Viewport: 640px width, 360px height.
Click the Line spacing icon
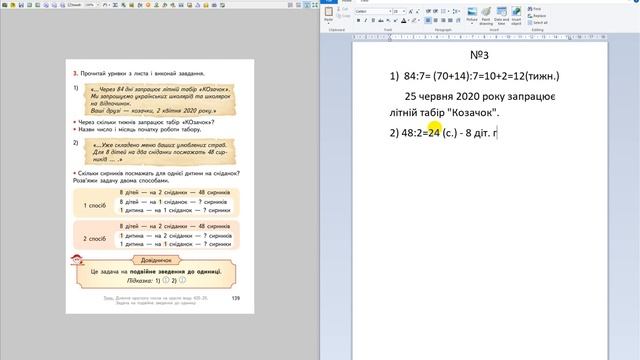point(455,11)
